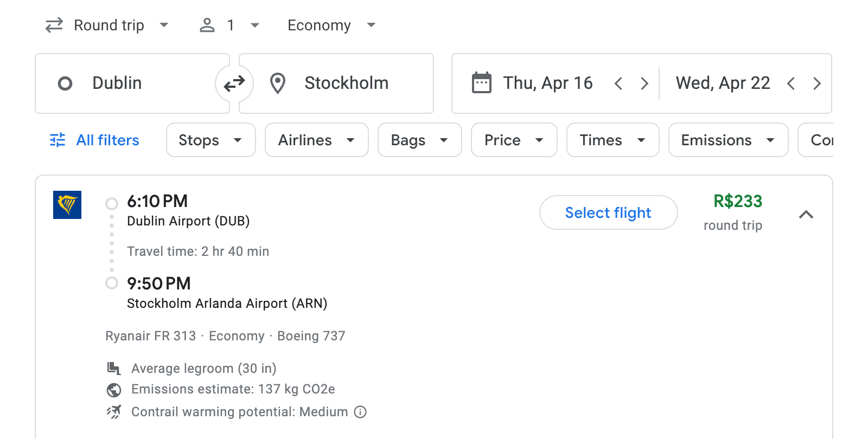
Task: Click the Stockholm destination input field
Action: (347, 83)
